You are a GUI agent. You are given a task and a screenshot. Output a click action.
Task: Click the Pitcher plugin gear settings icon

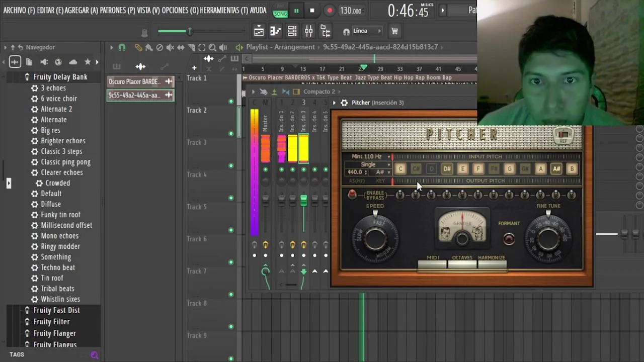pyautogui.click(x=344, y=103)
